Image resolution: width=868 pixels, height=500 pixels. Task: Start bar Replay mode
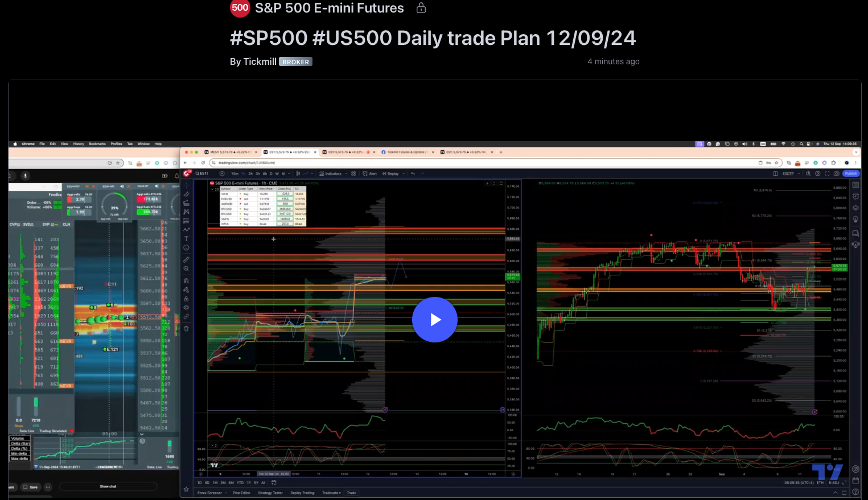pos(390,173)
